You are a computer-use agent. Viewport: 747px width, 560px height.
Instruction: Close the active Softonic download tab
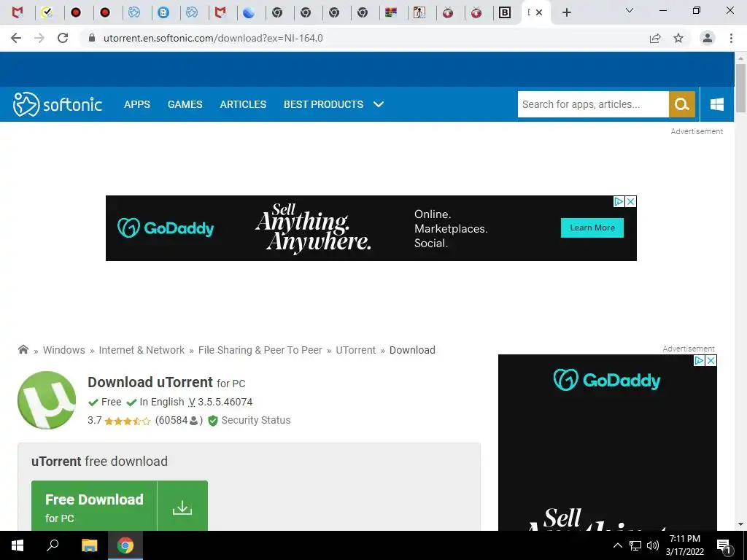click(539, 12)
